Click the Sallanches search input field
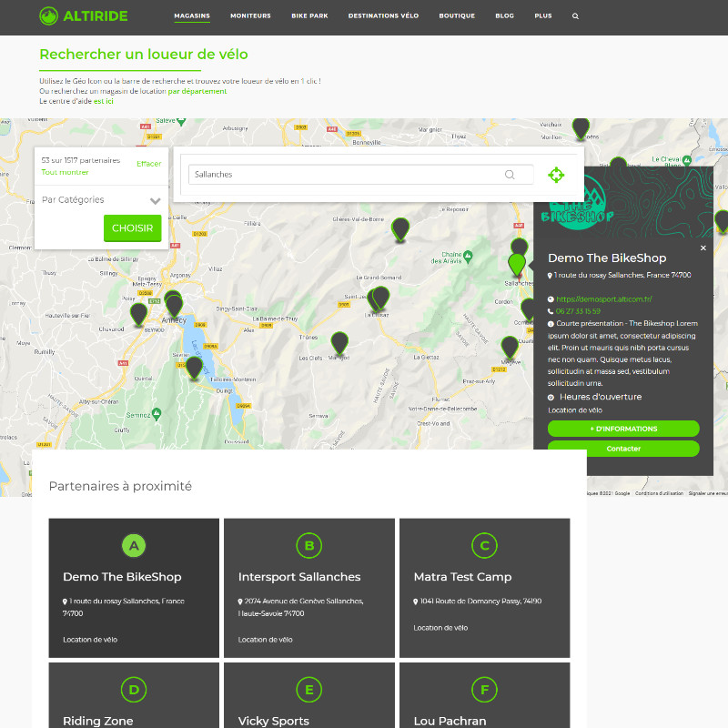The width and height of the screenshot is (728, 728). pyautogui.click(x=360, y=175)
